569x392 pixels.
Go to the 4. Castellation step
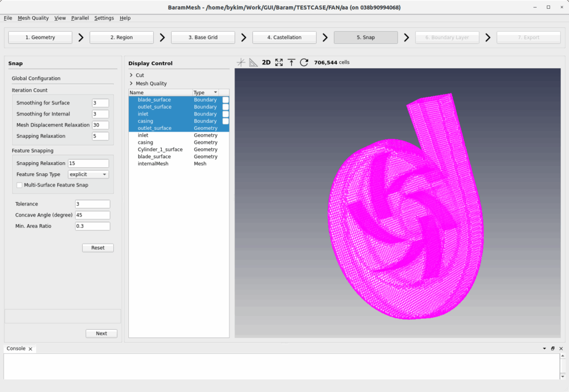284,37
